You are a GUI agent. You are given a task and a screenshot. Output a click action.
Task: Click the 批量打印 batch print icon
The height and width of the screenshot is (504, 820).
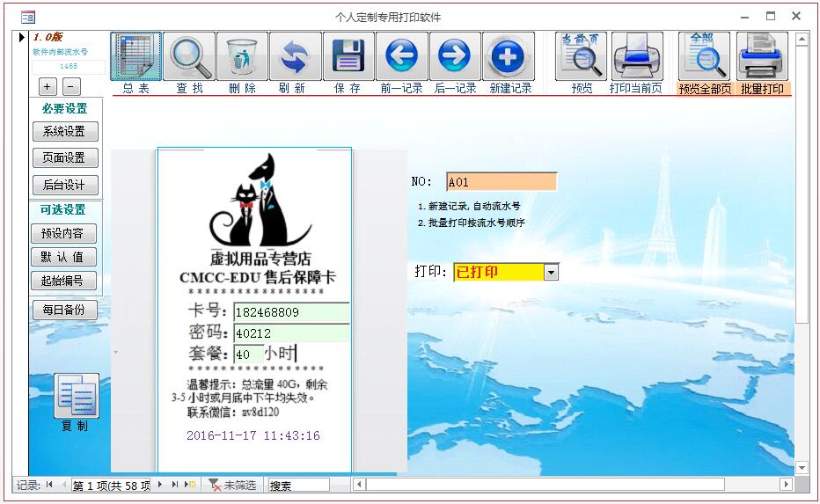762,56
